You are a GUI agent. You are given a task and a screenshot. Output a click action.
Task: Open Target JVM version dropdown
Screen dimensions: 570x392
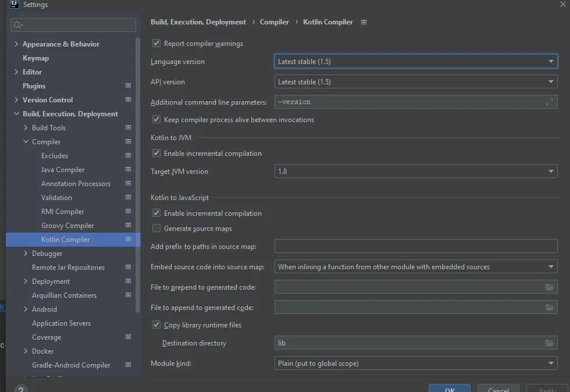(415, 172)
